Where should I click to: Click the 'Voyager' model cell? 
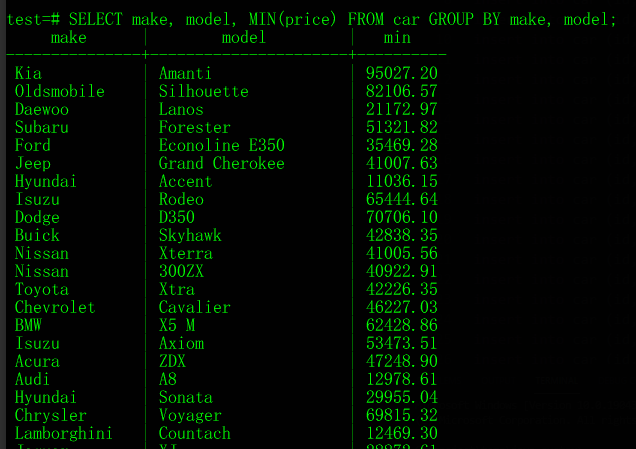pyautogui.click(x=190, y=415)
